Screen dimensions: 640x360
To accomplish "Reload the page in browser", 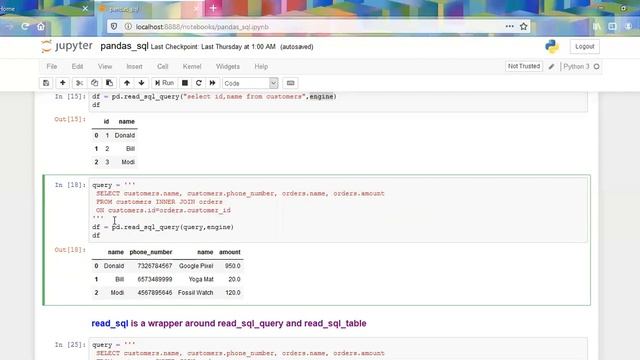I will (25, 27).
